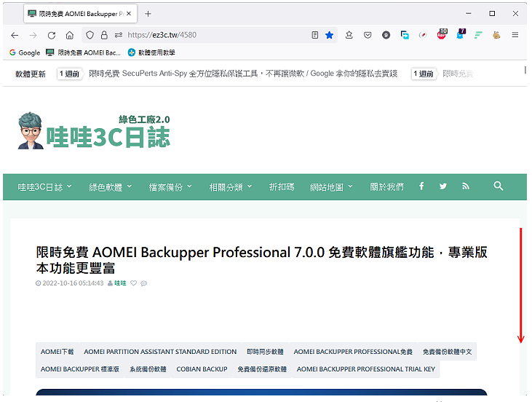This screenshot has width=532, height=402.
Task: Open the 軟體使用教學 bookmark
Action: [151, 52]
